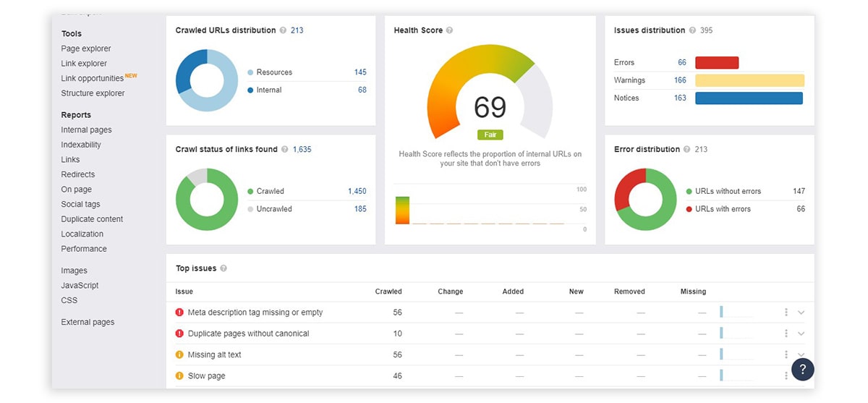Open options menu for Slow page row

[786, 376]
